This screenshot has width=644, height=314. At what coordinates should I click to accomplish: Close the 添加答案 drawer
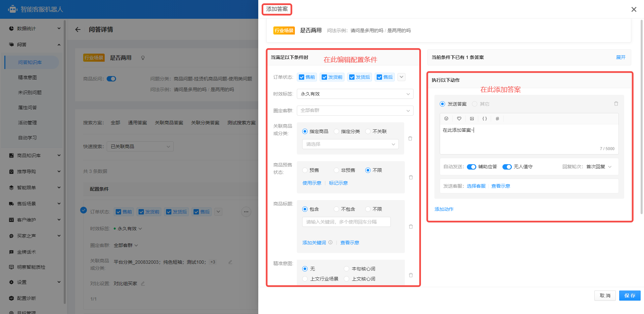pyautogui.click(x=634, y=9)
